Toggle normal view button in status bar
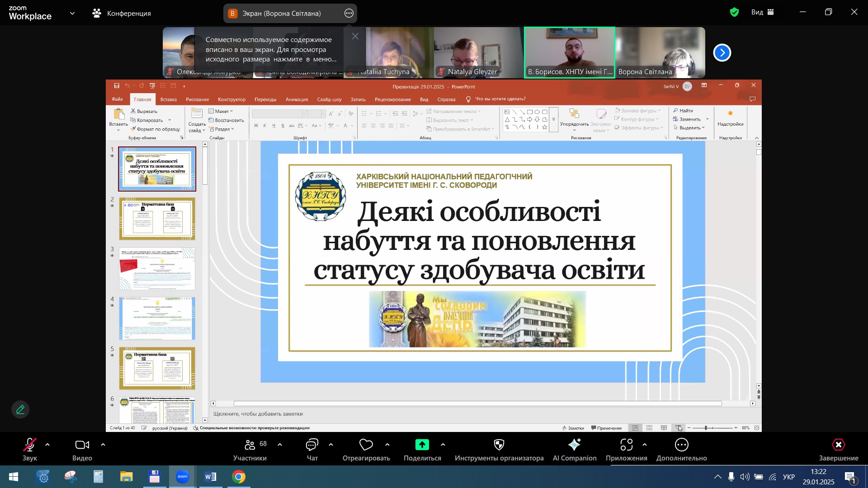The height and width of the screenshot is (488, 868). pyautogui.click(x=635, y=428)
